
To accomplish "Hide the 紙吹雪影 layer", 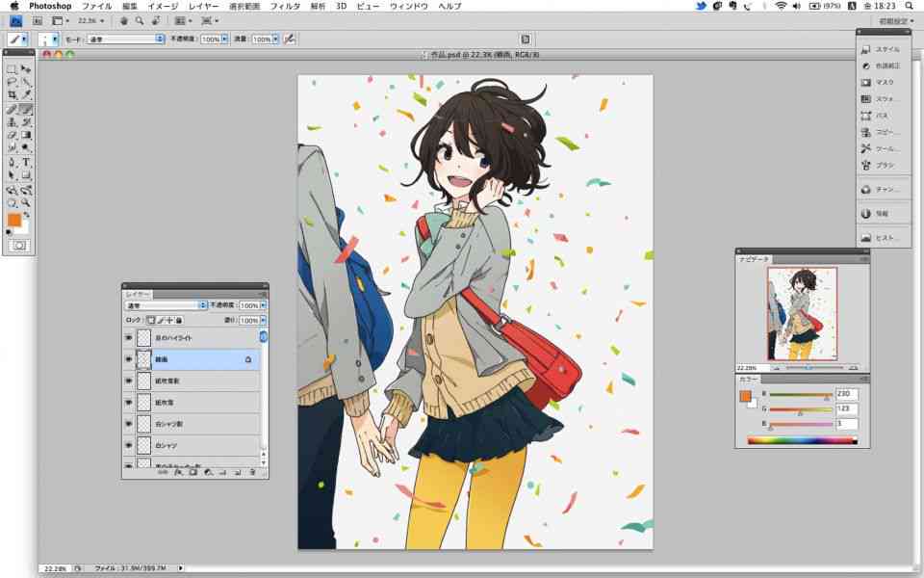I will [128, 381].
